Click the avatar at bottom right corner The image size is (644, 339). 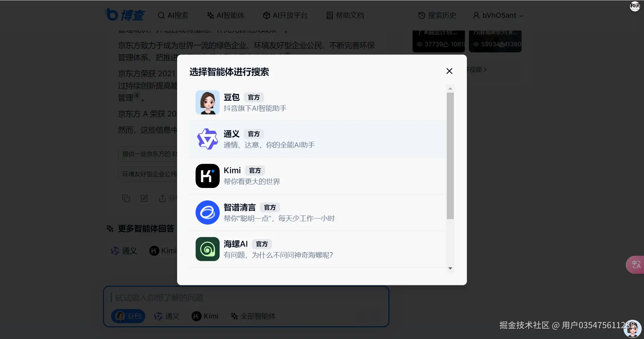633,329
